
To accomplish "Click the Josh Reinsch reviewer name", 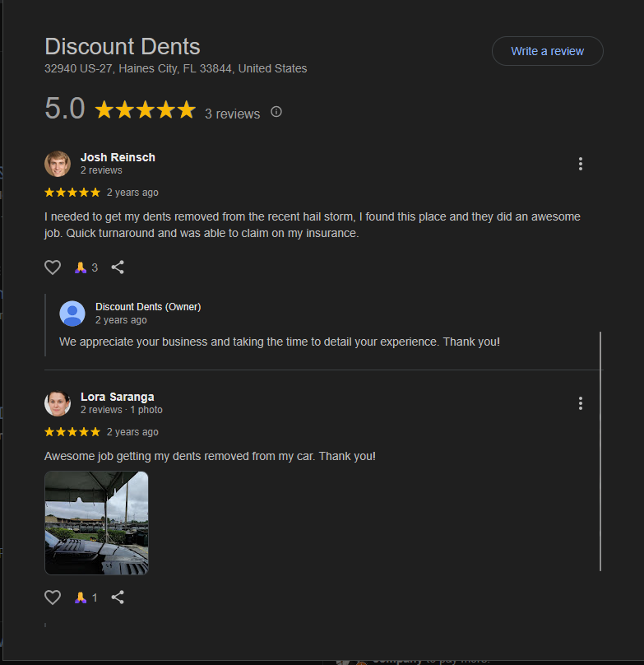I will pyautogui.click(x=118, y=156).
